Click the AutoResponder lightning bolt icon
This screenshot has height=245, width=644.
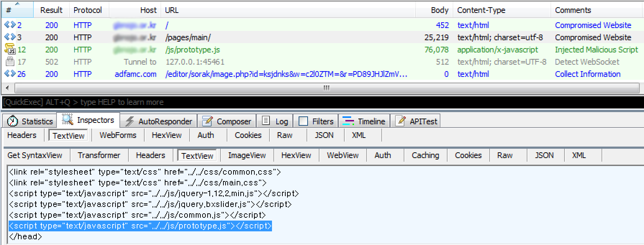(130, 121)
